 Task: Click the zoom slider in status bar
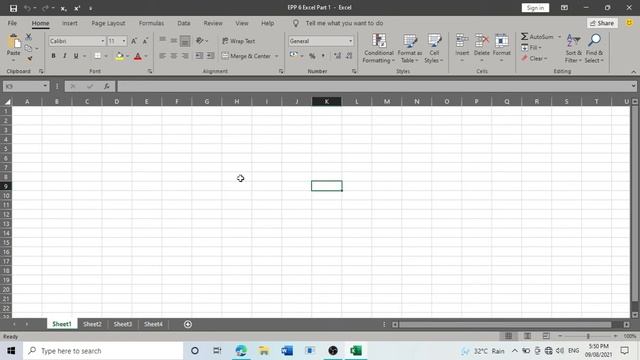click(588, 336)
